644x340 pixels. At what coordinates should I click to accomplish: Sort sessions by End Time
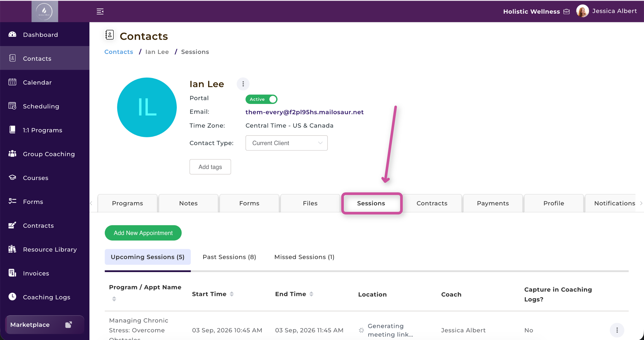point(311,294)
